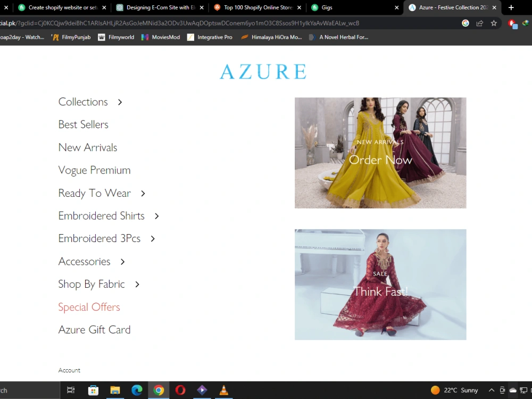Open the Shop By Fabric link

point(92,284)
